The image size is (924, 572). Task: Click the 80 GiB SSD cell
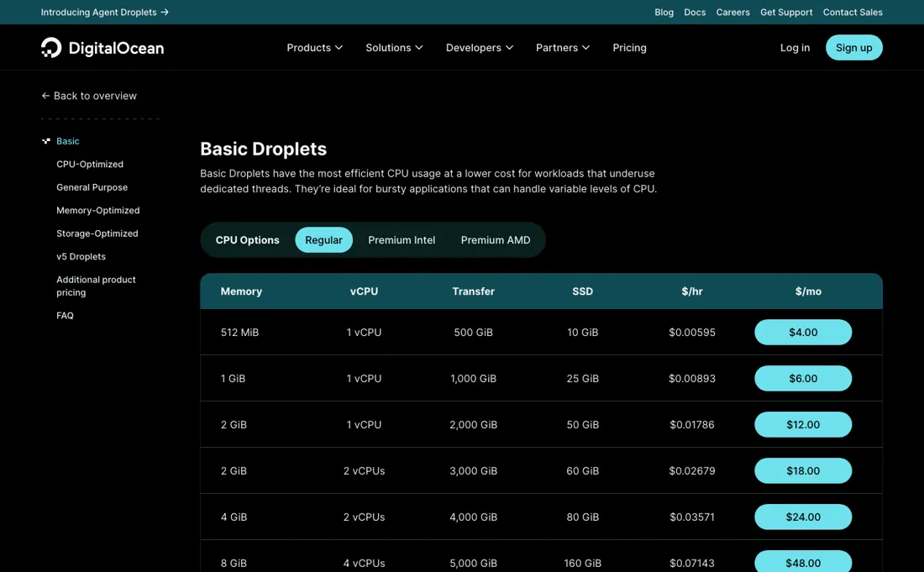coord(582,517)
